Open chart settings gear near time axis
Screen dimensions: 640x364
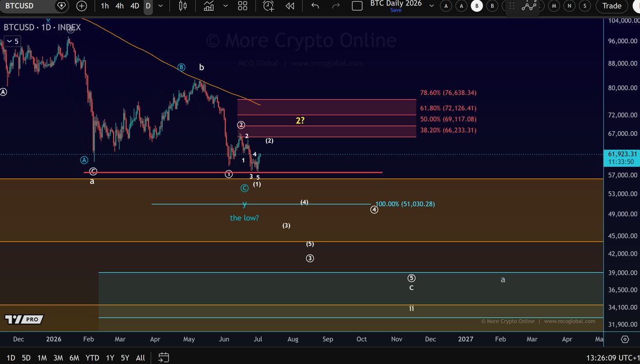(x=625, y=339)
